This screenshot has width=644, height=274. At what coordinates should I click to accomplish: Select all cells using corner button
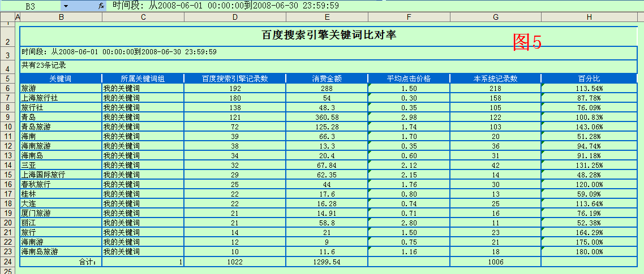(7, 17)
